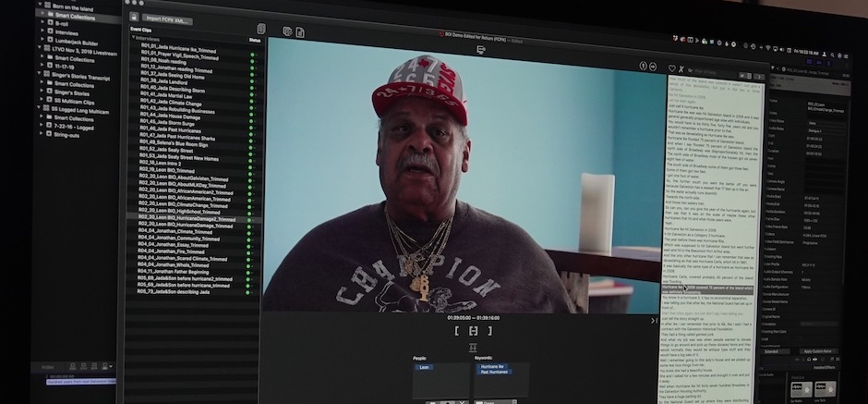Select clip R04_04_Jonathan_Essay_Trimmed
The image size is (868, 404).
(173, 244)
